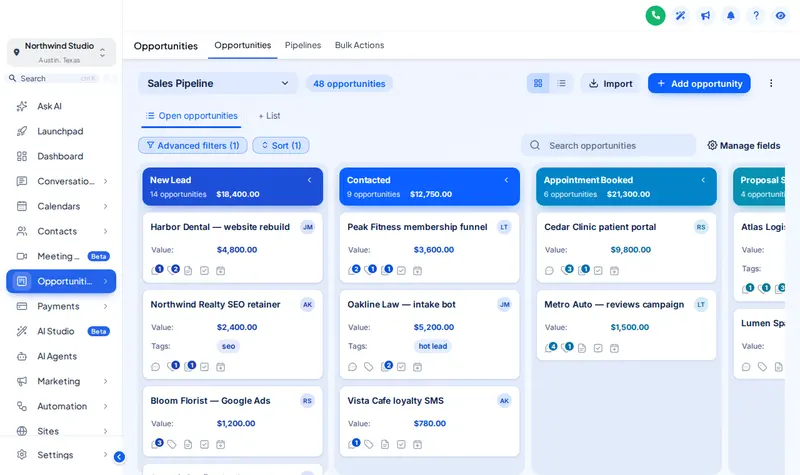Image resolution: width=800 pixels, height=475 pixels.
Task: Expand the Marketing sidebar submenu
Action: pyautogui.click(x=106, y=381)
